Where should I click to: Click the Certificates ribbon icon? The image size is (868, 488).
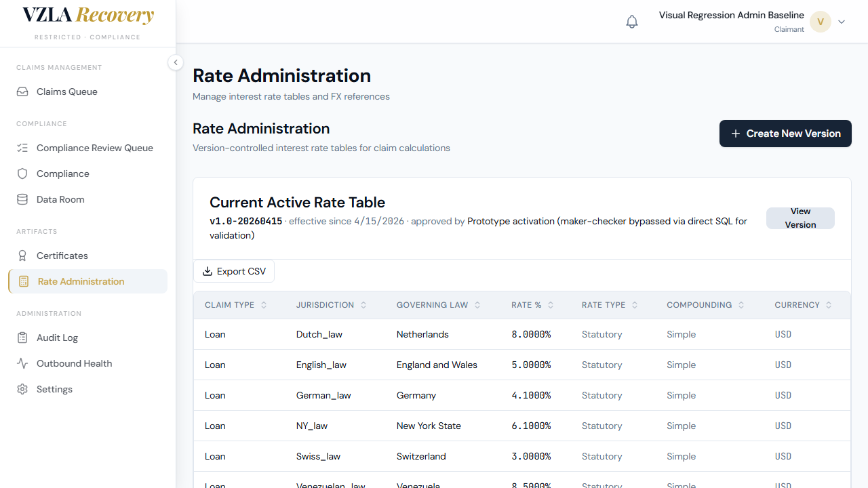(x=22, y=256)
